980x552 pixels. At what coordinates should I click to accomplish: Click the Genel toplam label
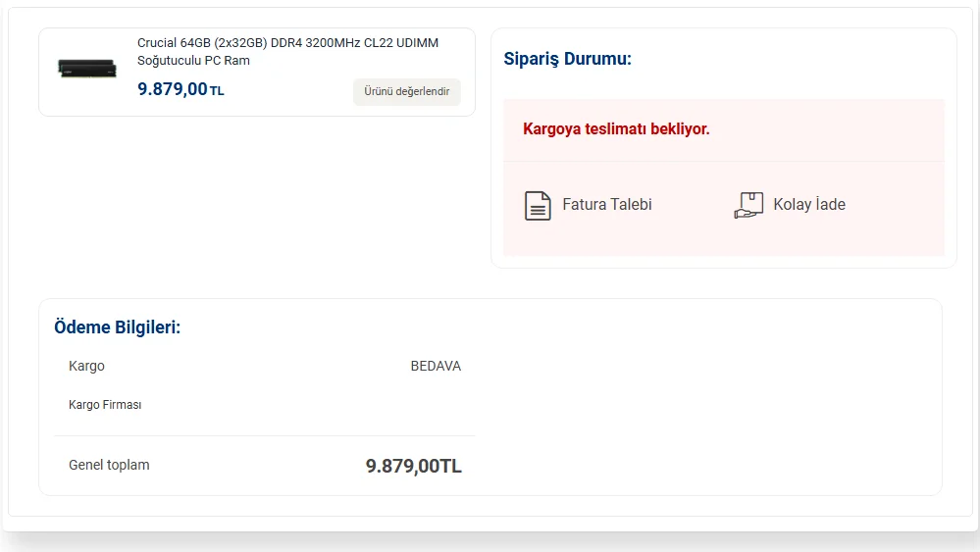(109, 465)
